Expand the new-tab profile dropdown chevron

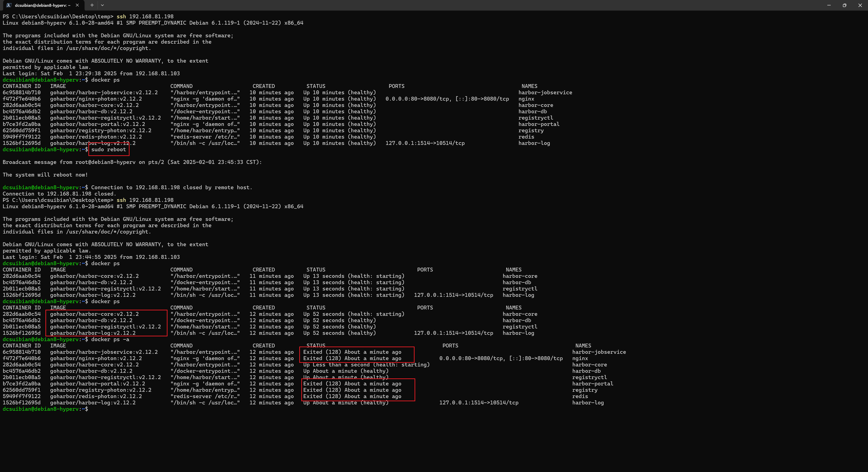tap(102, 5)
